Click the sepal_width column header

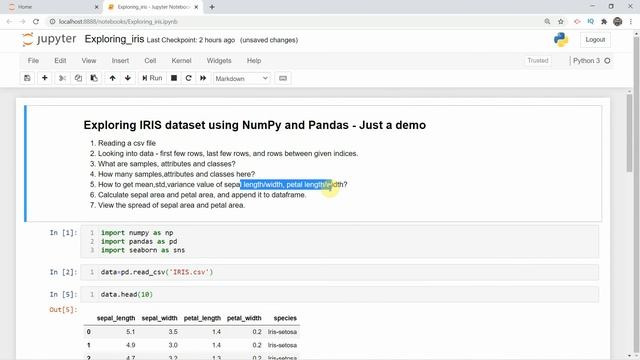160,318
